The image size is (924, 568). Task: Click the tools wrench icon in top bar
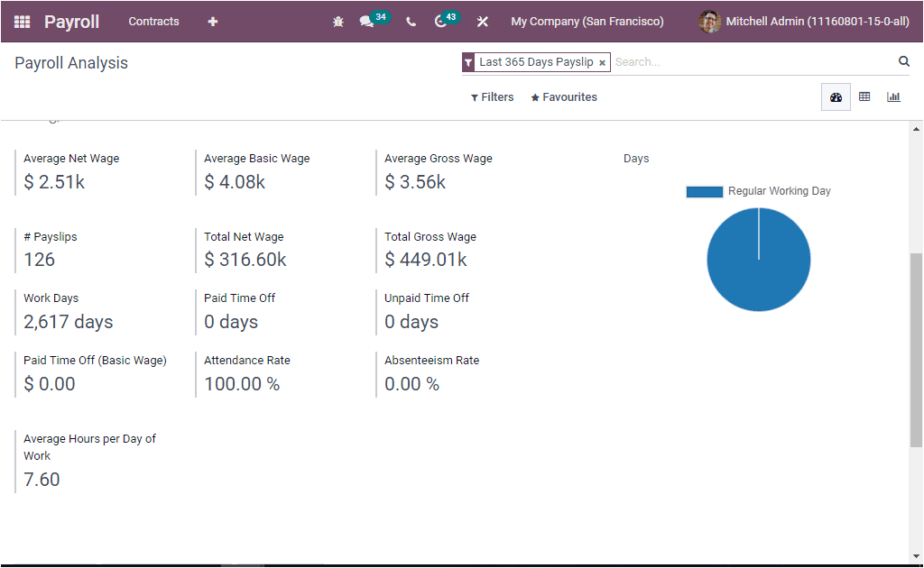482,21
